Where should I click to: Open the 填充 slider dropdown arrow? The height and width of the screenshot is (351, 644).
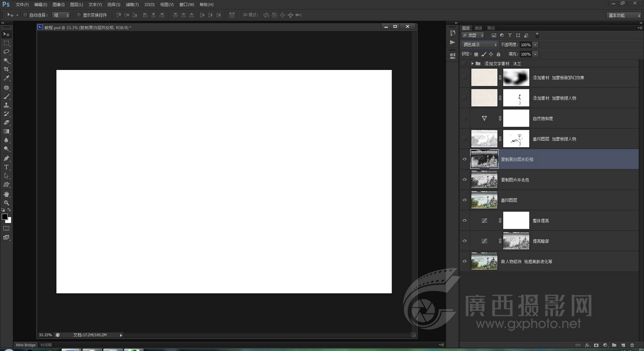point(535,54)
